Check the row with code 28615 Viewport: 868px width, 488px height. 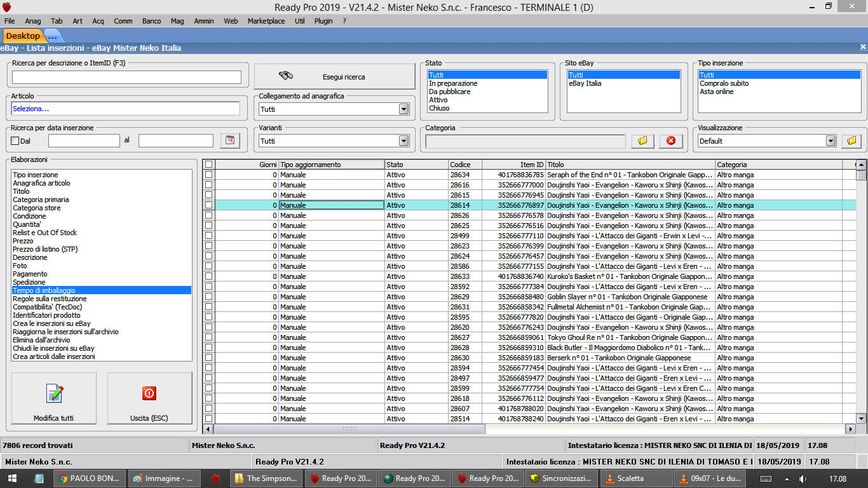click(x=208, y=195)
